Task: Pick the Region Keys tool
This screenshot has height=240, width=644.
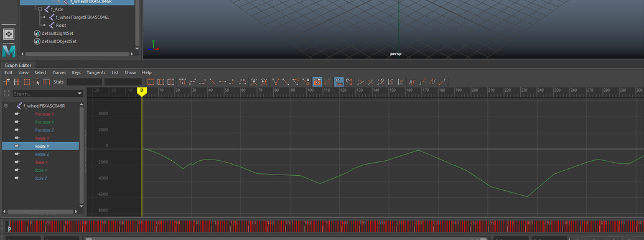Action: (x=37, y=82)
